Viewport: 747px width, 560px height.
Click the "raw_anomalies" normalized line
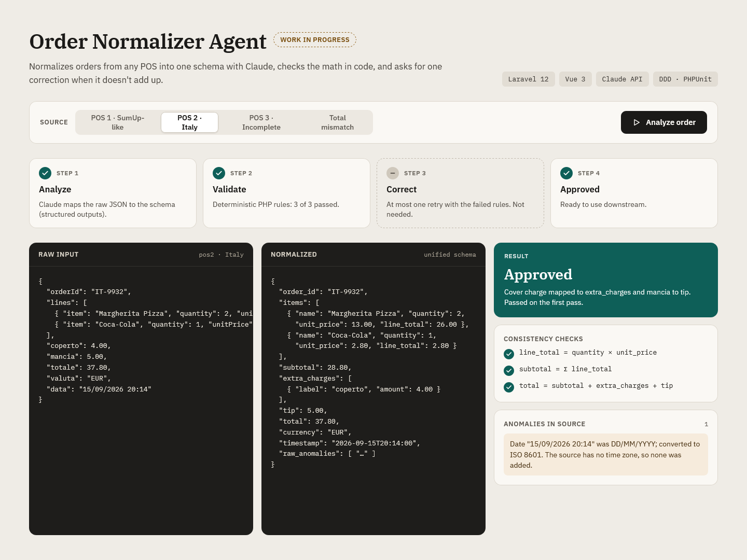pos(327,454)
